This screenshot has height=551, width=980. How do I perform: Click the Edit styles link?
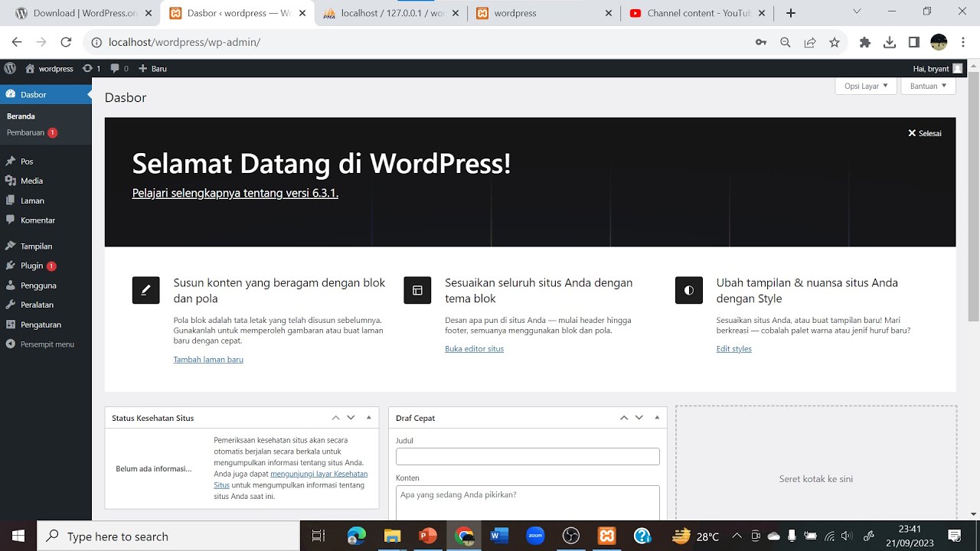tap(733, 349)
